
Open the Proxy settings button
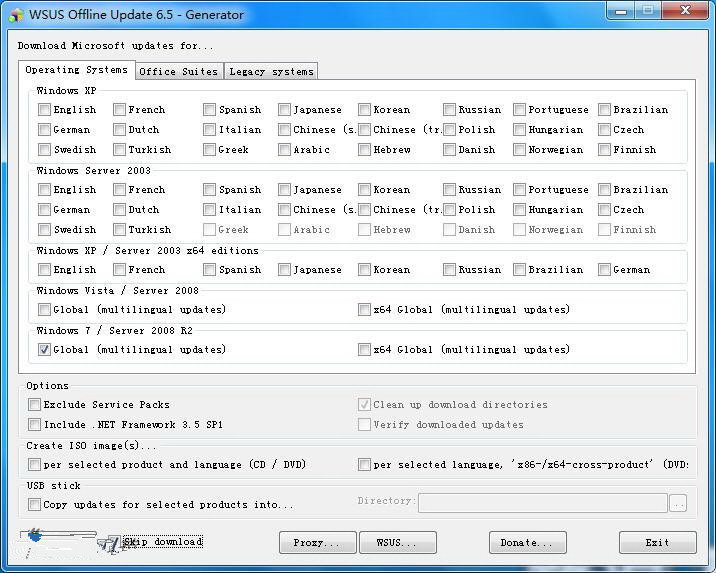coord(317,542)
